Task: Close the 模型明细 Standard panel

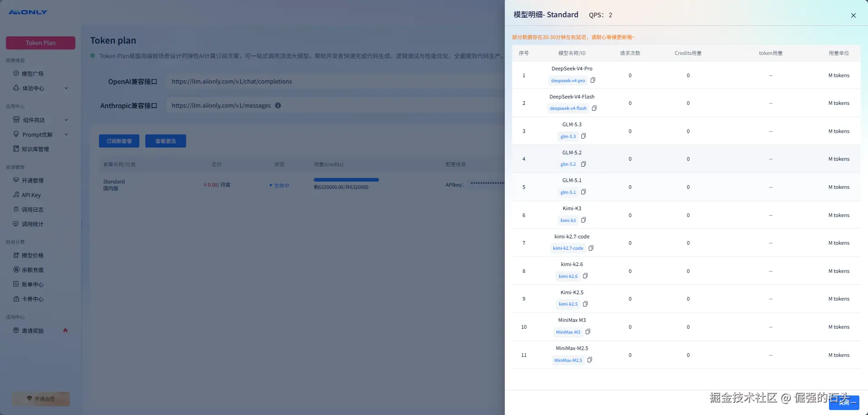Action: pos(853,15)
